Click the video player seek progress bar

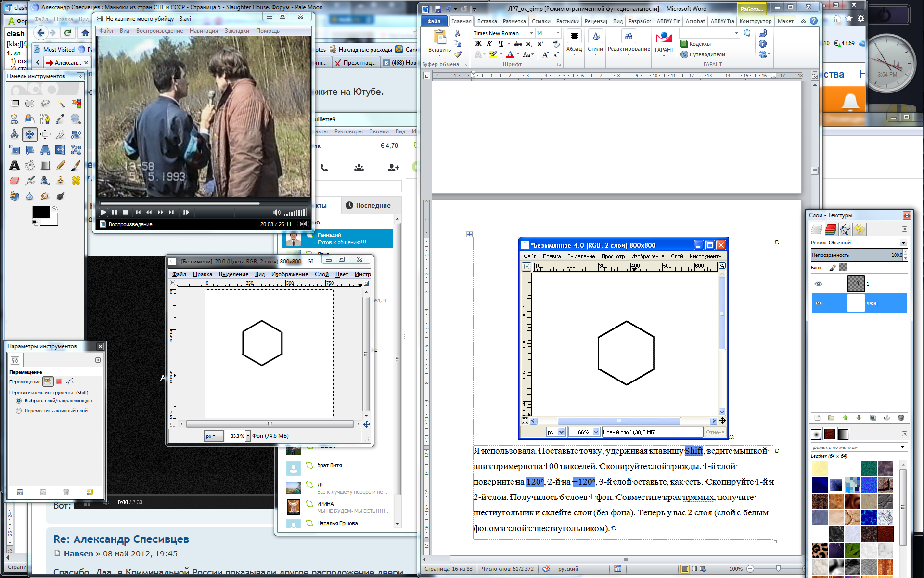(x=203, y=203)
